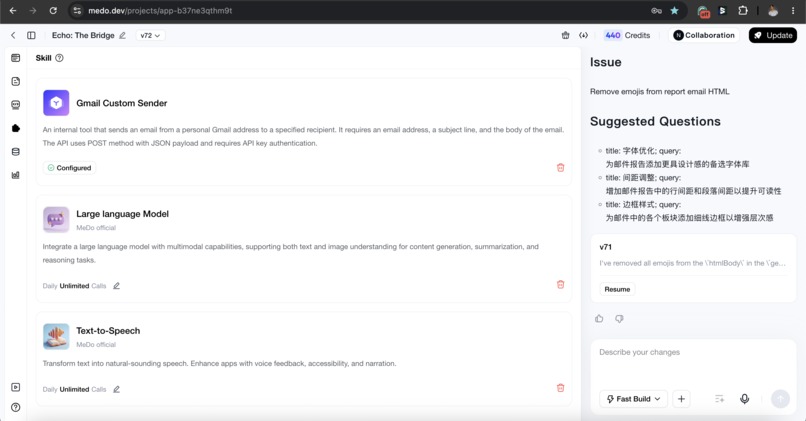
Task: Open the browser extensions puzzle icon
Action: click(743, 10)
